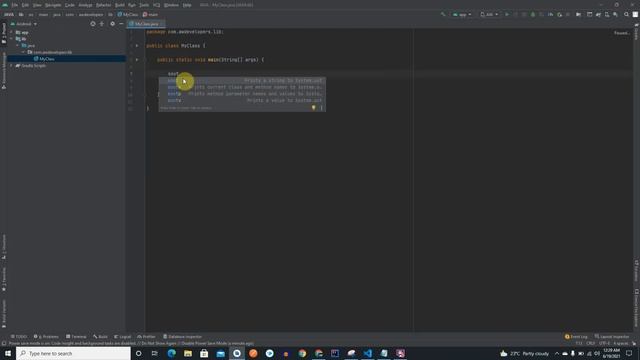Collapse the java folder in project tree

tap(17, 45)
